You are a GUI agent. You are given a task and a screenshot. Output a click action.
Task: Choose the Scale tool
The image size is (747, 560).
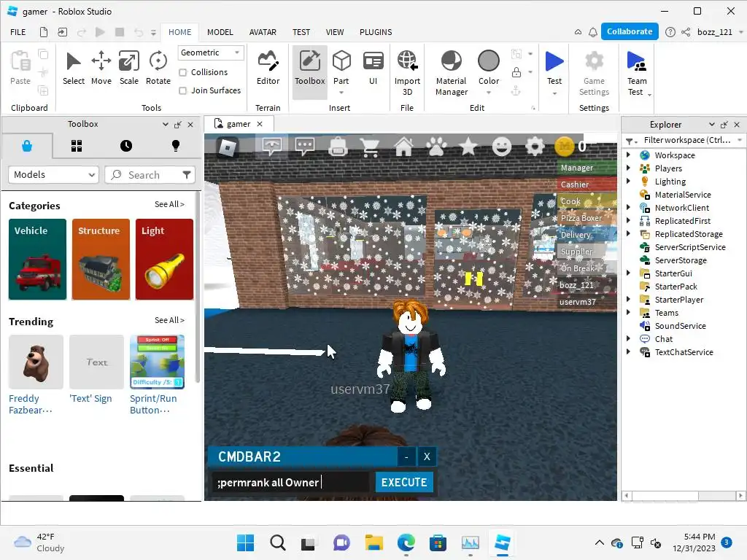[128, 69]
